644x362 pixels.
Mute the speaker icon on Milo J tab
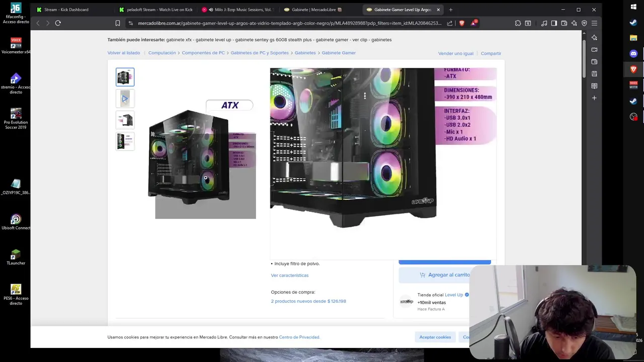tap(211, 10)
